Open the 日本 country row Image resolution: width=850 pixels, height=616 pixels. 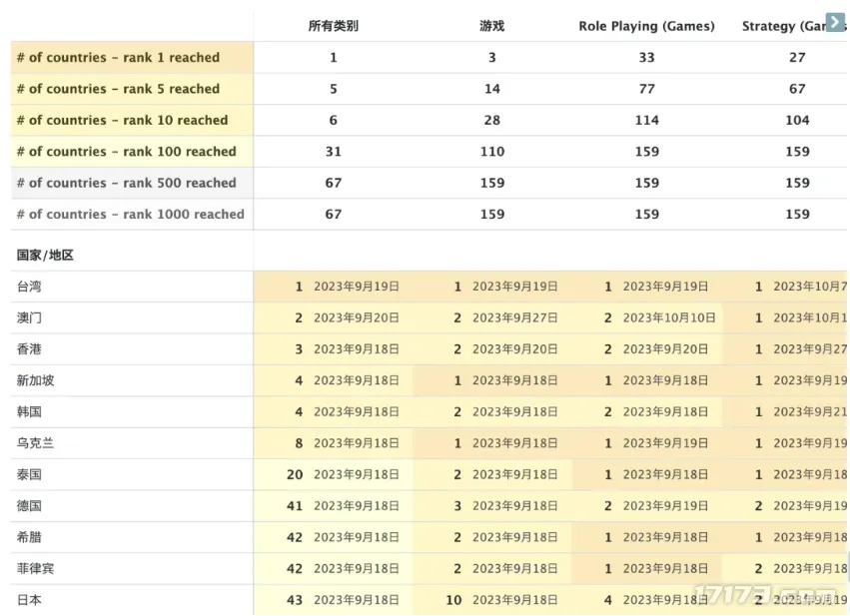tap(30, 600)
